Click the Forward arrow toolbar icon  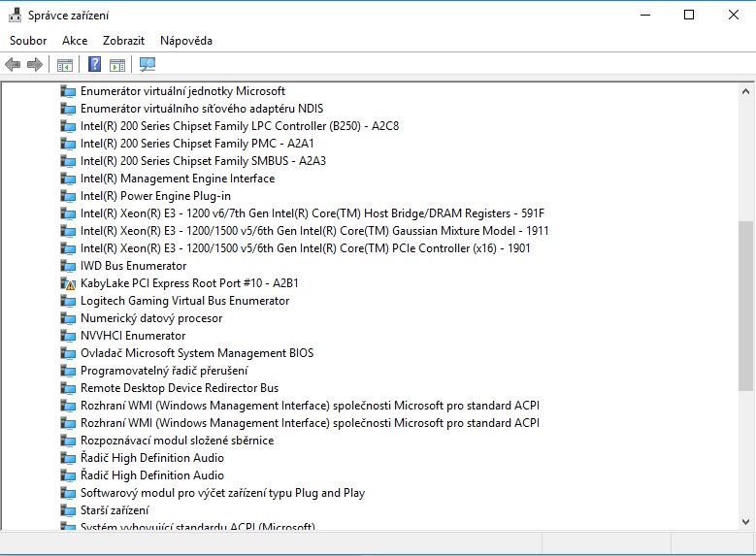[35, 65]
